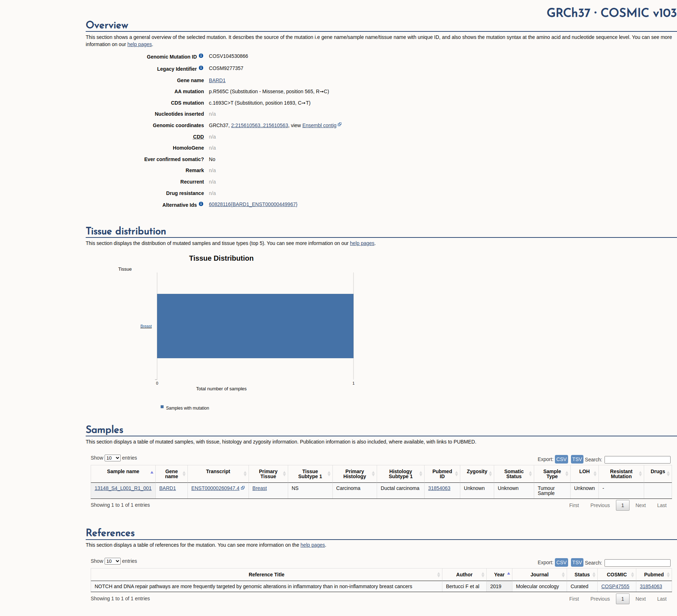Open help pages link in Tissue distribution
Screen dimensions: 677x616
pos(362,243)
